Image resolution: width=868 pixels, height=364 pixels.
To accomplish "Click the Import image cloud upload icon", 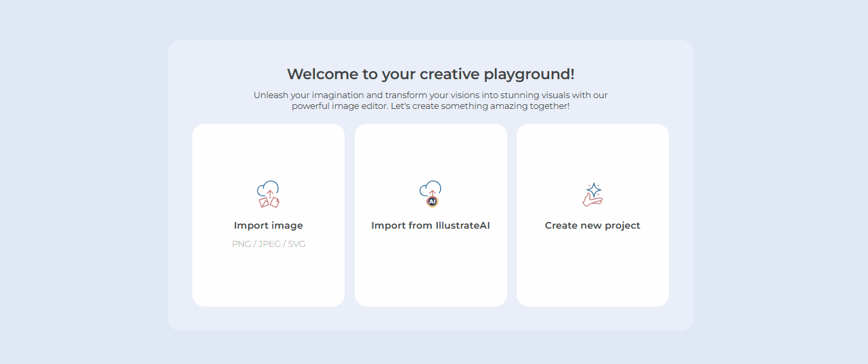I will 268,194.
